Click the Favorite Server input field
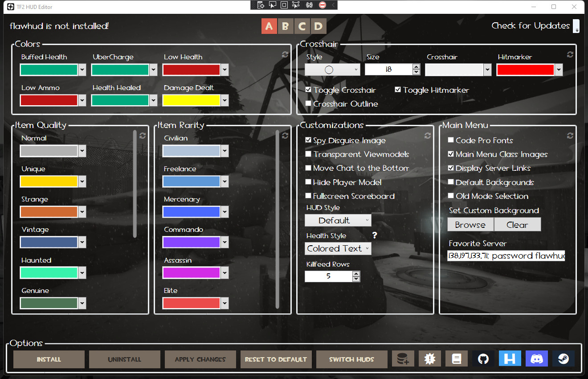This screenshot has width=588, height=379. (x=506, y=255)
